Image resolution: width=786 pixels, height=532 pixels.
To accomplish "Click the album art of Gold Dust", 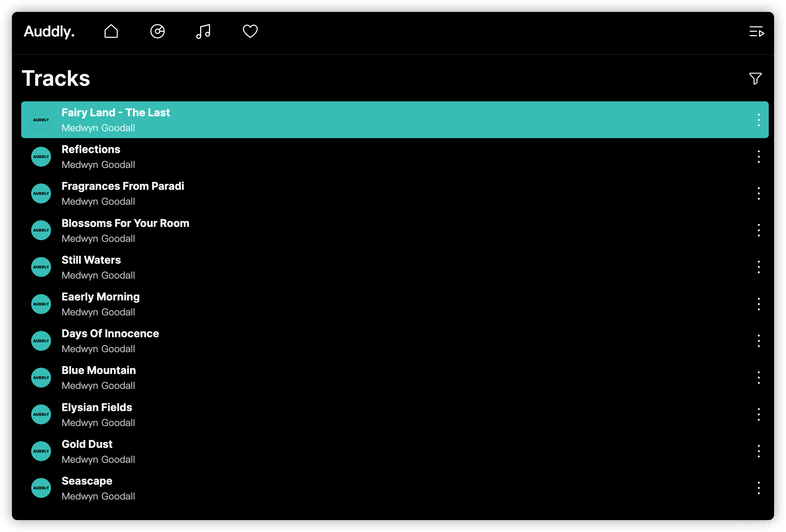I will coord(41,452).
